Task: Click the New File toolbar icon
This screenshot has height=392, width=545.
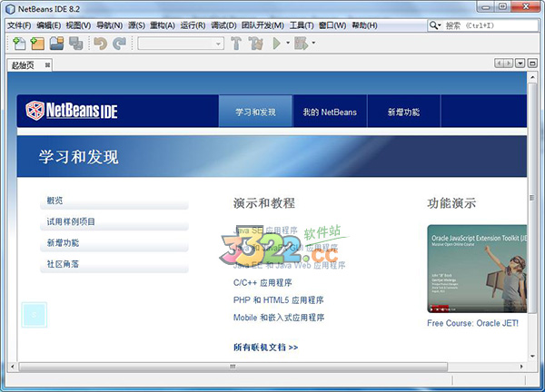Action: [19, 44]
